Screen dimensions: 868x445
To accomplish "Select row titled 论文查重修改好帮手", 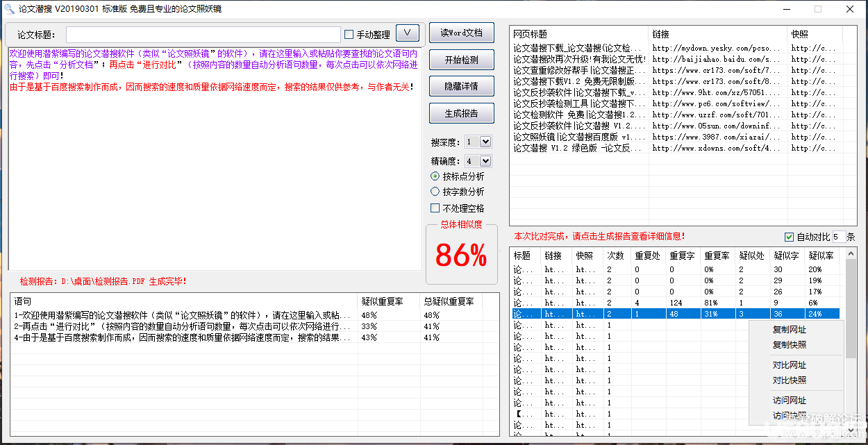I will [676, 70].
